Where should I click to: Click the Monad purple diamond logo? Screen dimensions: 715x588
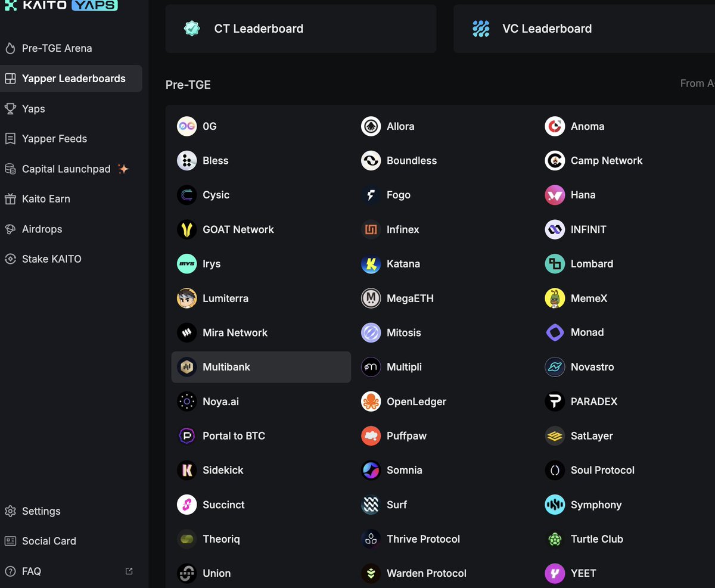point(555,332)
